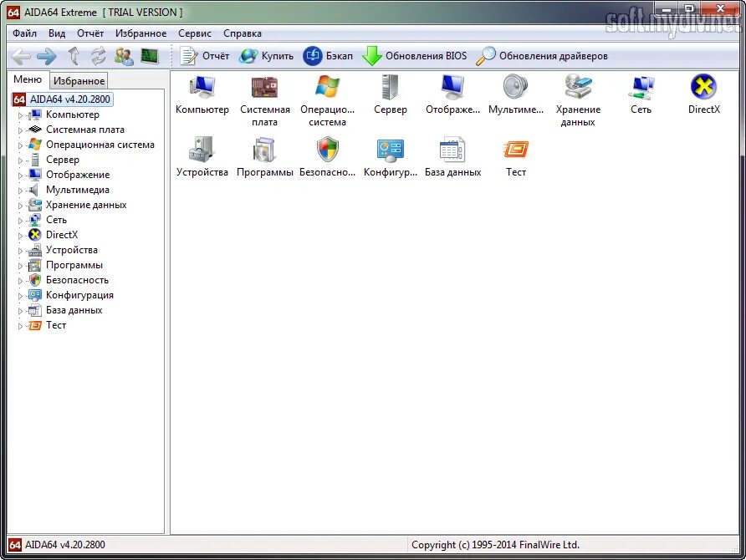This screenshot has width=746, height=560.
Task: Open the Тест benchmark icon in main pane
Action: coord(516,150)
